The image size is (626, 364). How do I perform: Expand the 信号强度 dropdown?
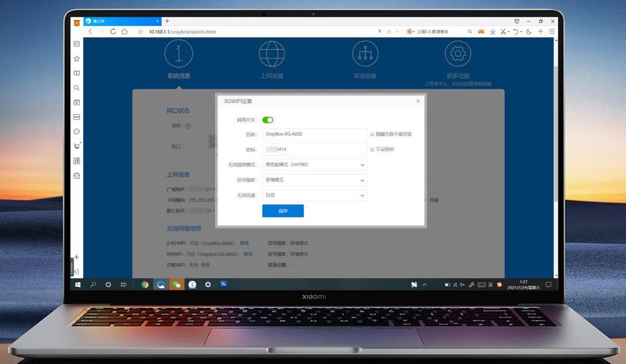pyautogui.click(x=315, y=180)
